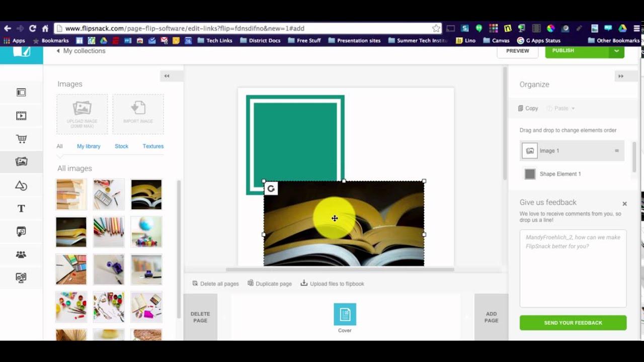Switch to the Stock images tab

coord(121,146)
